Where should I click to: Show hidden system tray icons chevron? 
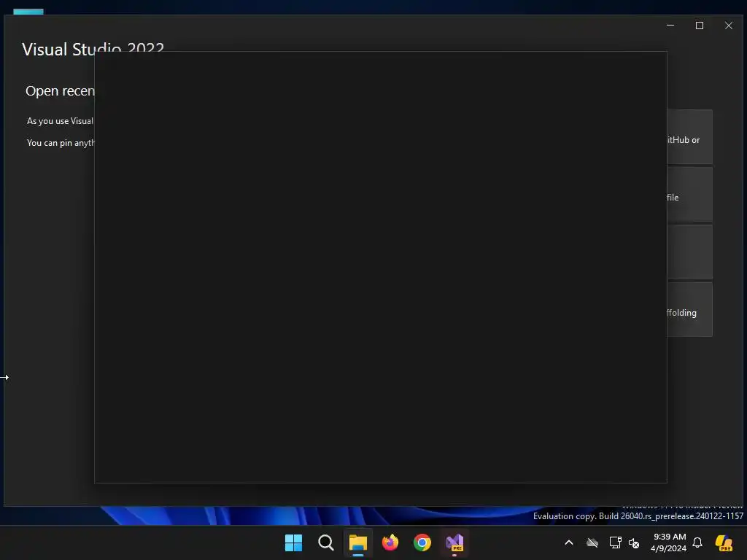pos(569,542)
